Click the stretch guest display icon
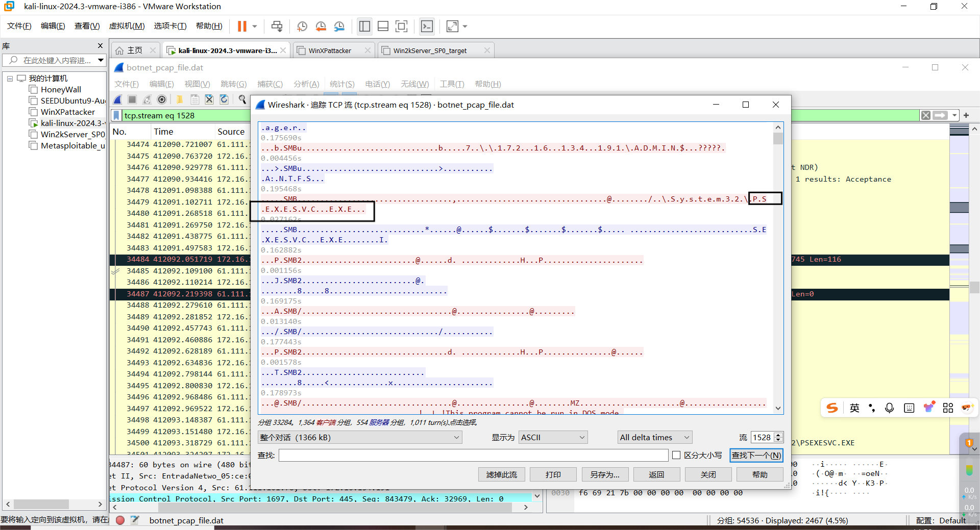This screenshot has width=980, height=530. (452, 26)
